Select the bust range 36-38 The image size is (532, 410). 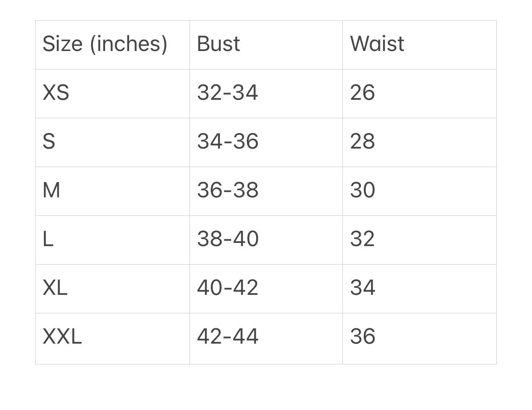(227, 191)
